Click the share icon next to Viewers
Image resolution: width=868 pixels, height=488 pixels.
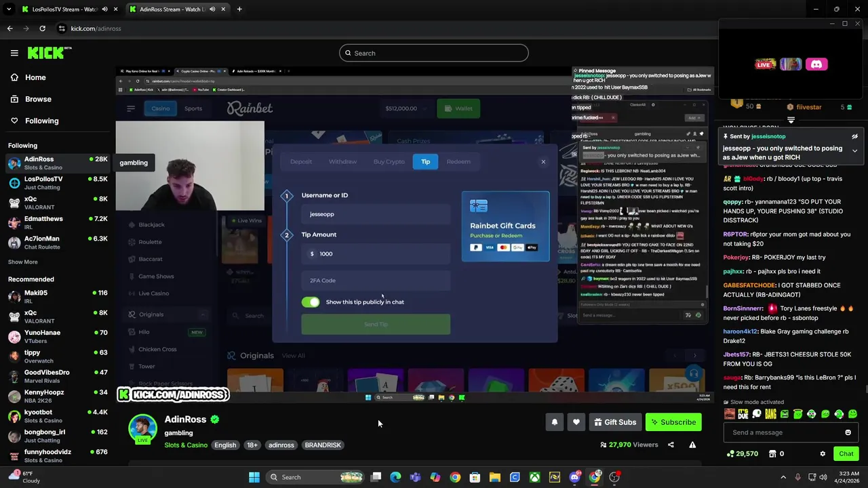(671, 445)
